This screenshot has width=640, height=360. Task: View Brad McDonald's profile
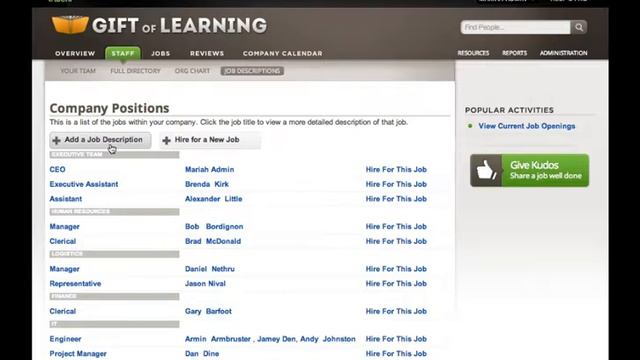[x=213, y=241]
